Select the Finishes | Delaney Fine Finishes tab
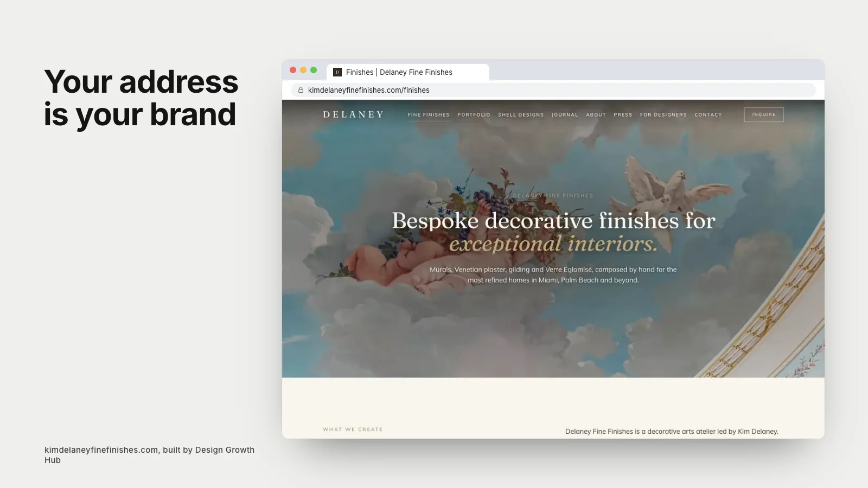 [x=408, y=72]
